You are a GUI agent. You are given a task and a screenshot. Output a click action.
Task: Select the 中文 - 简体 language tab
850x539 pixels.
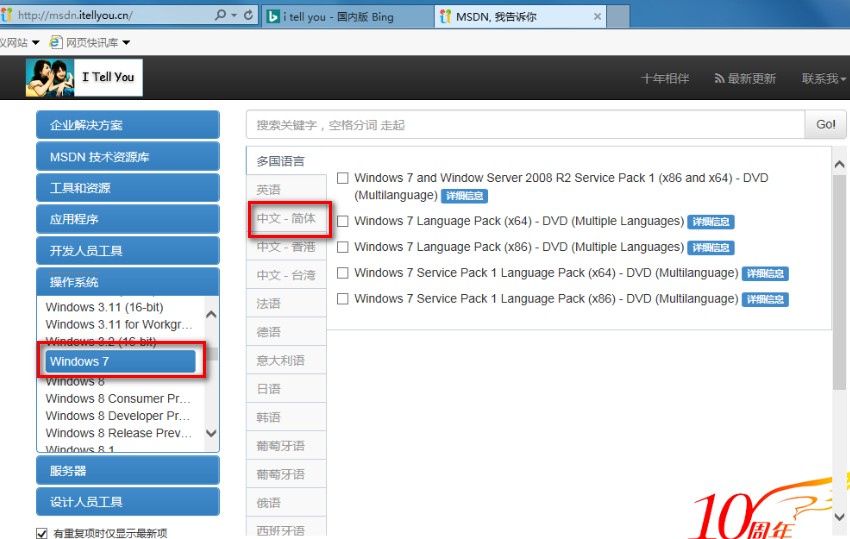(286, 218)
